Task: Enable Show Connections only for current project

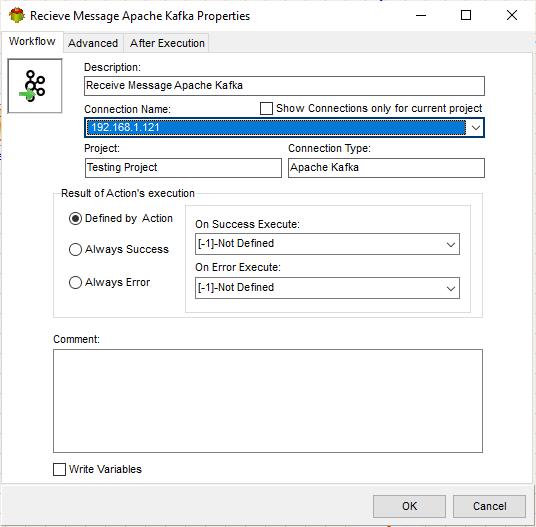Action: point(266,109)
